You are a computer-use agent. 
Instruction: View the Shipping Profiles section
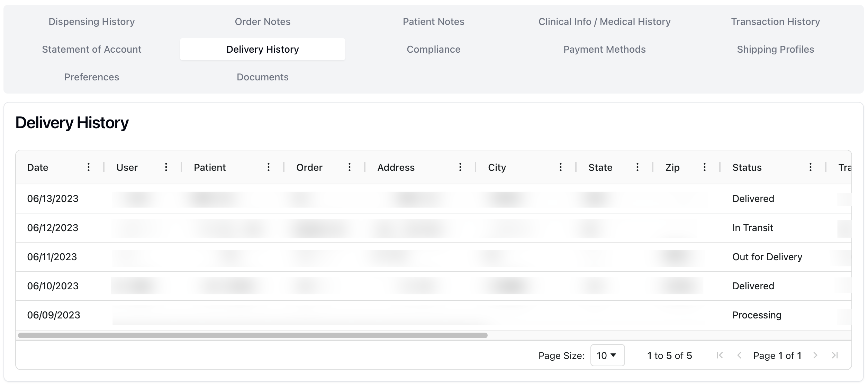[x=776, y=49]
